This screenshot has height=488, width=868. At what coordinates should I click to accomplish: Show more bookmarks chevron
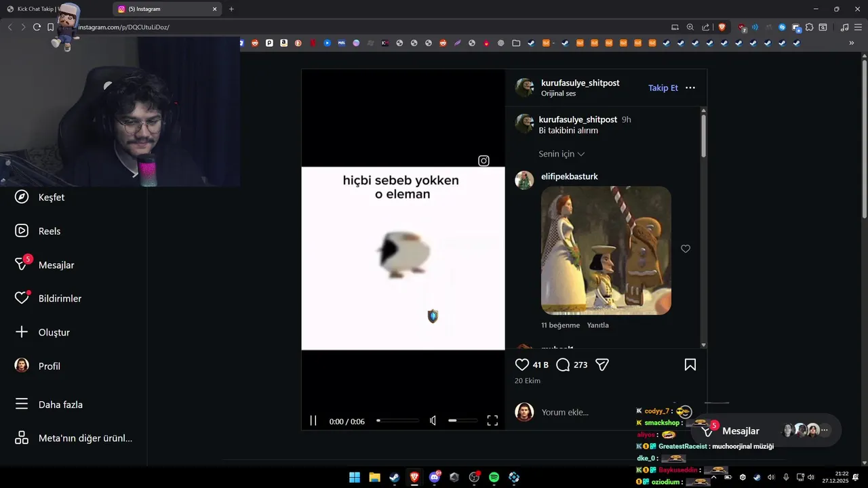[x=852, y=43]
